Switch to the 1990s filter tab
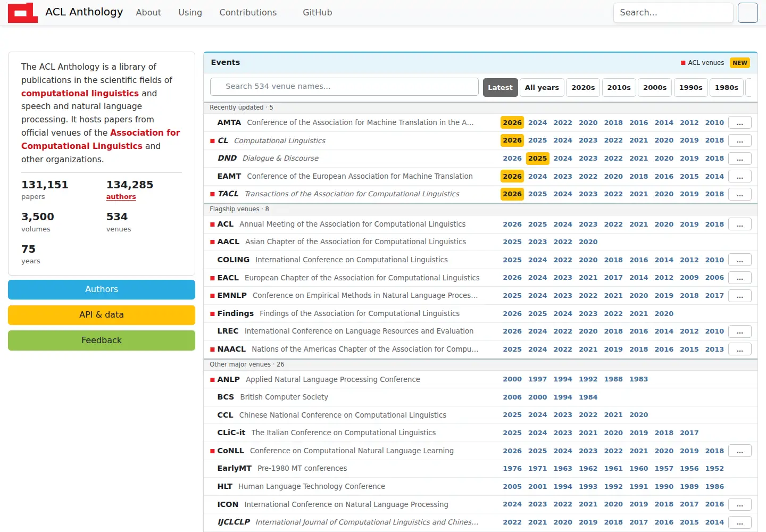The height and width of the screenshot is (532, 766). (x=690, y=87)
